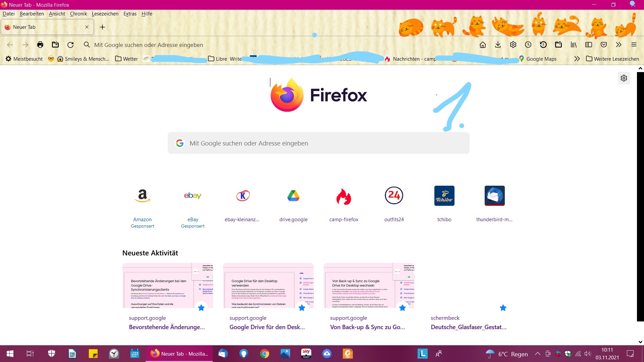The width and height of the screenshot is (644, 362).
Task: Click the Home toolbar icon
Action: pos(483,45)
